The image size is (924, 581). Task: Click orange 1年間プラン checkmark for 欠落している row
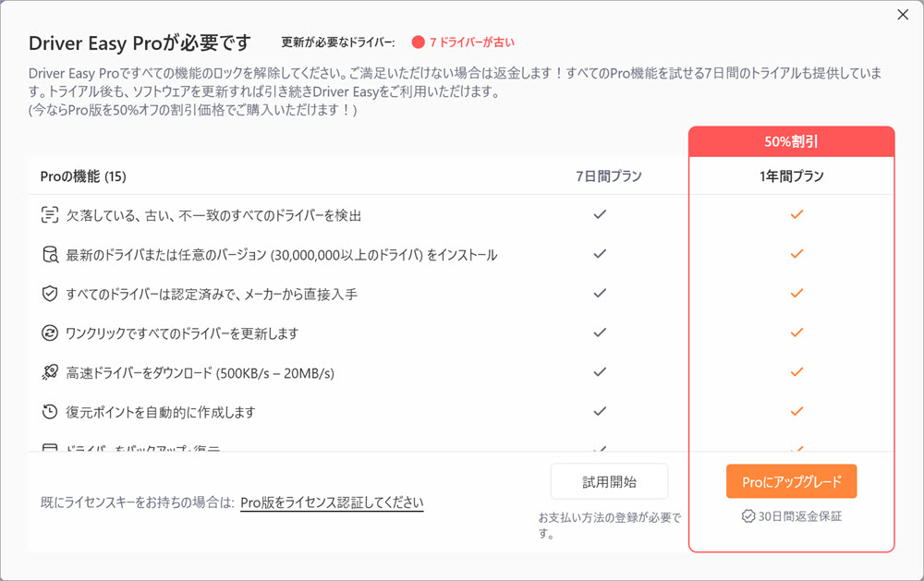[796, 214]
